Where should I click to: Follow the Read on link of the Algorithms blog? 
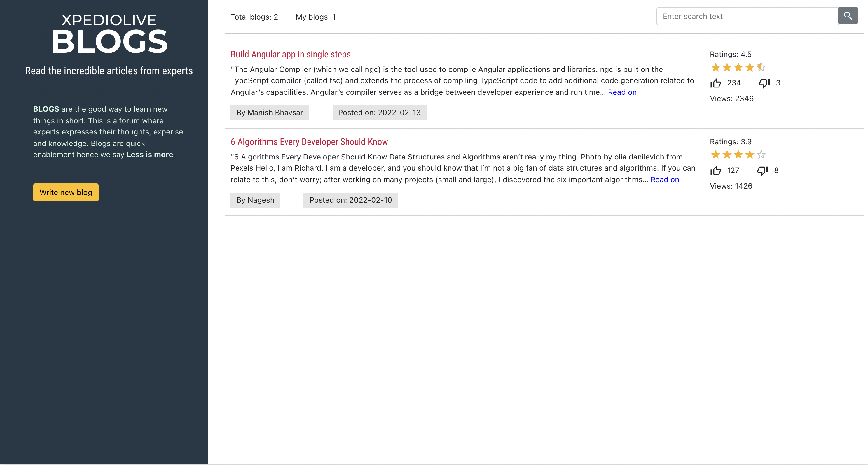664,180
